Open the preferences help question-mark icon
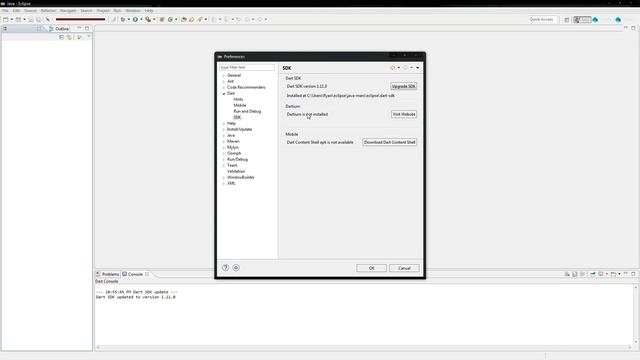Screen dimensions: 640x360 pos(225,268)
